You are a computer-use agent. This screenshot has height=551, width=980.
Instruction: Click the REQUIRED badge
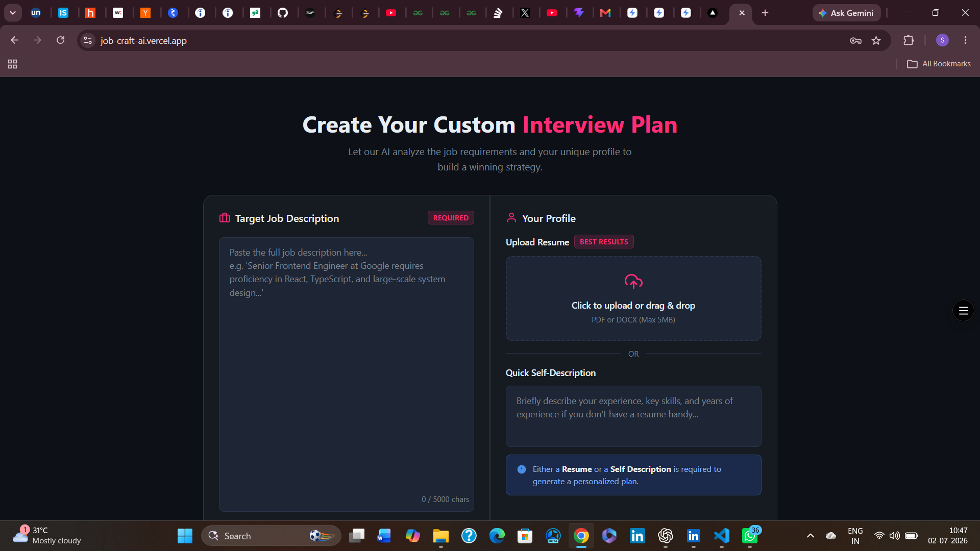coord(451,218)
